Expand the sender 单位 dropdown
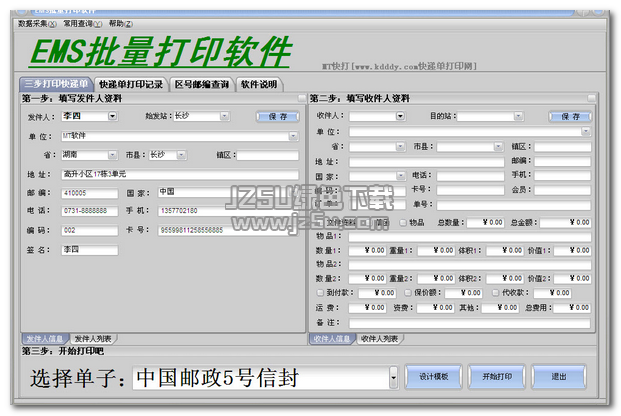The height and width of the screenshot is (416, 621). (x=293, y=136)
